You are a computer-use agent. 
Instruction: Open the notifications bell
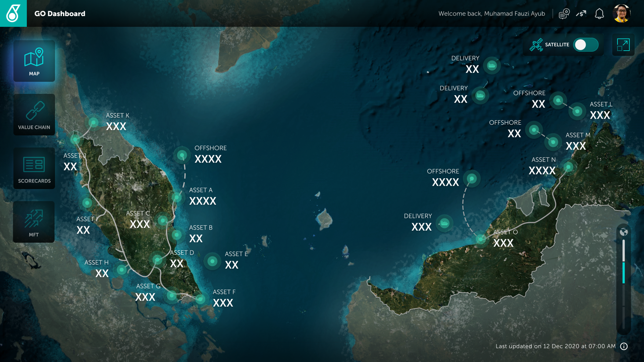click(x=599, y=14)
